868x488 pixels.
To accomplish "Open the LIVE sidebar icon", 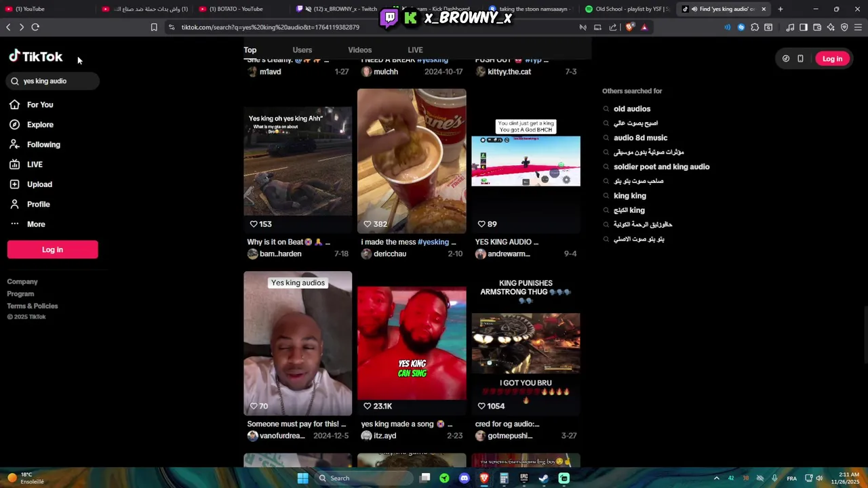I will pos(14,164).
